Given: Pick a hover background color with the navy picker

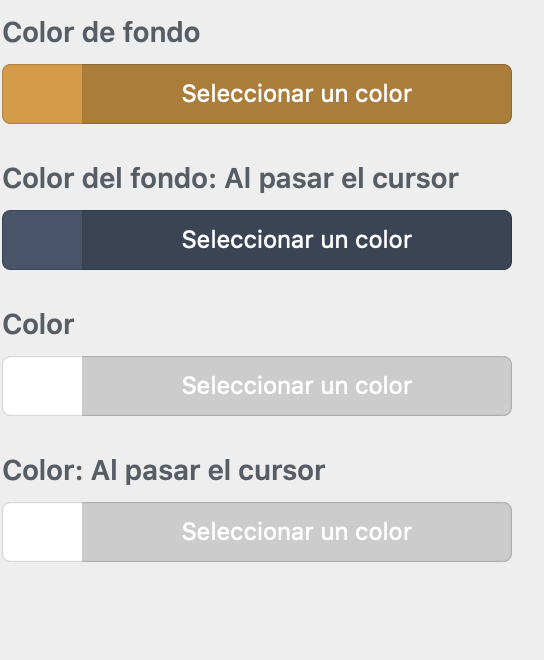Looking at the screenshot, I should [x=257, y=240].
